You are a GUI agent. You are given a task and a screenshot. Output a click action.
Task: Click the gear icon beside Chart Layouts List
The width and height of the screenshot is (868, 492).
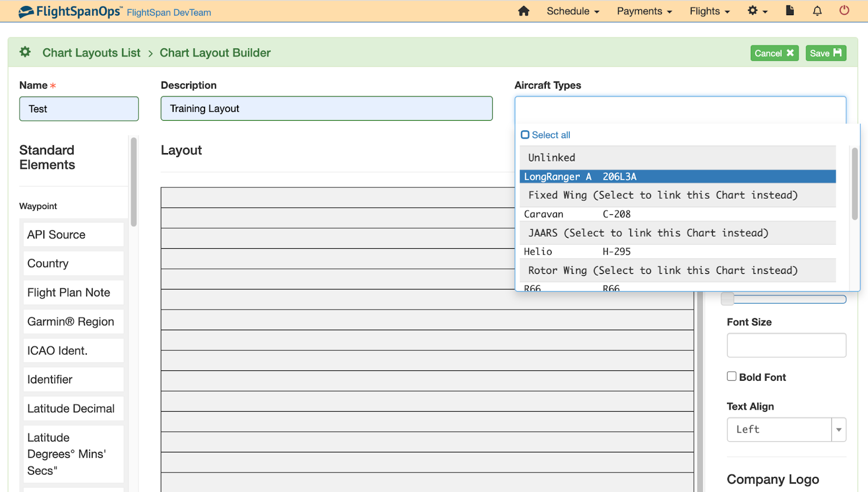[24, 52]
